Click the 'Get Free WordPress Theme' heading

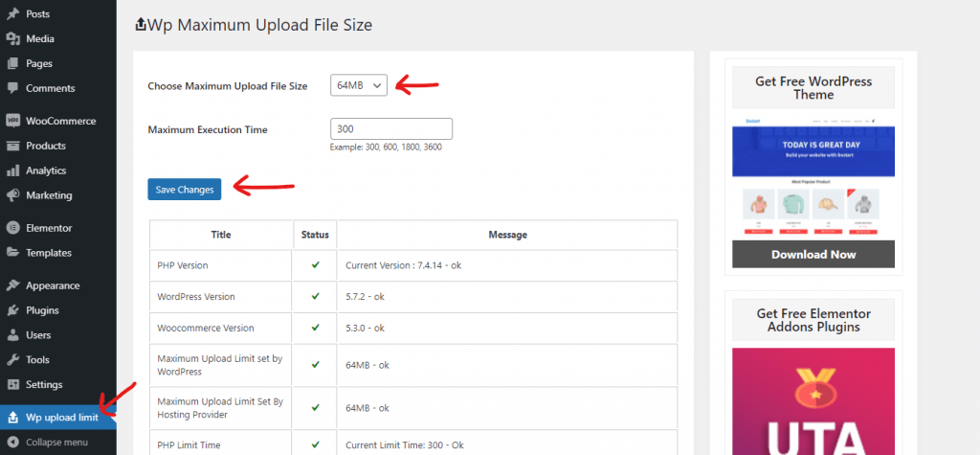813,87
